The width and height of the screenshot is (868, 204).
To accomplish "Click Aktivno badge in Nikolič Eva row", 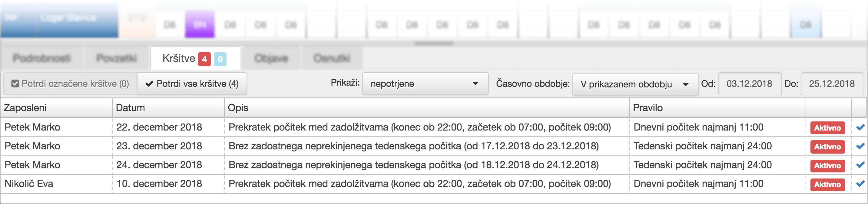I will (827, 184).
